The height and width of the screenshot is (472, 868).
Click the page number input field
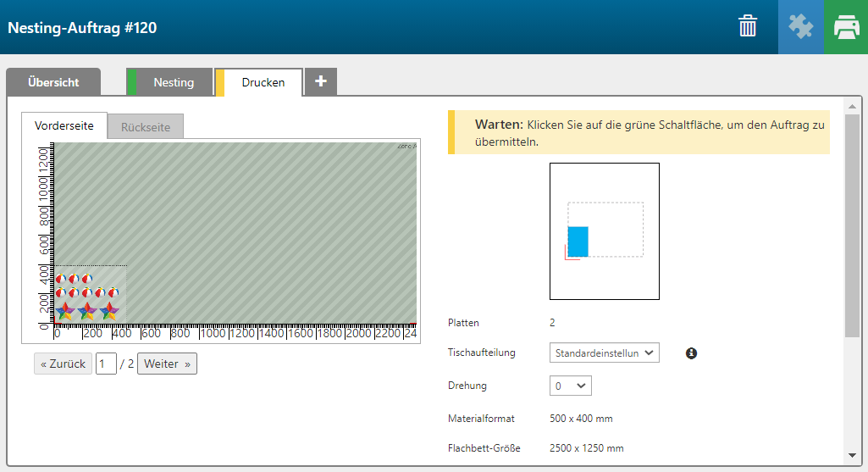coord(106,364)
